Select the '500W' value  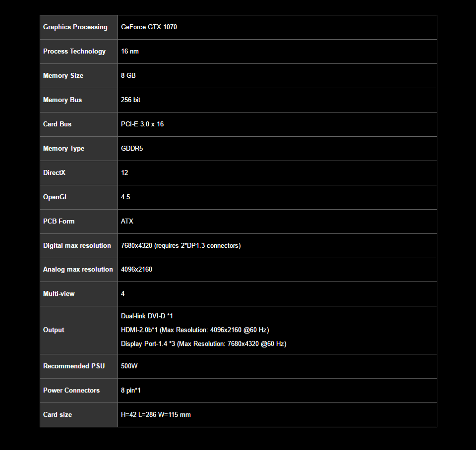tap(129, 366)
